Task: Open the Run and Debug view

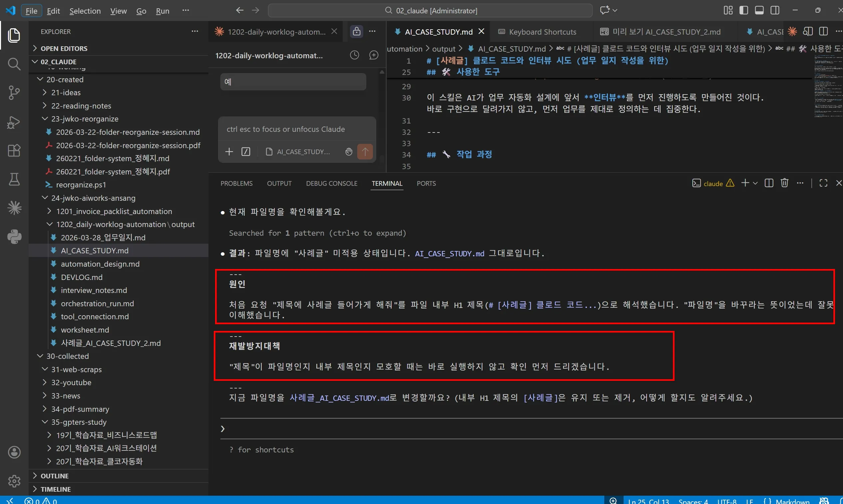Action: (14, 122)
